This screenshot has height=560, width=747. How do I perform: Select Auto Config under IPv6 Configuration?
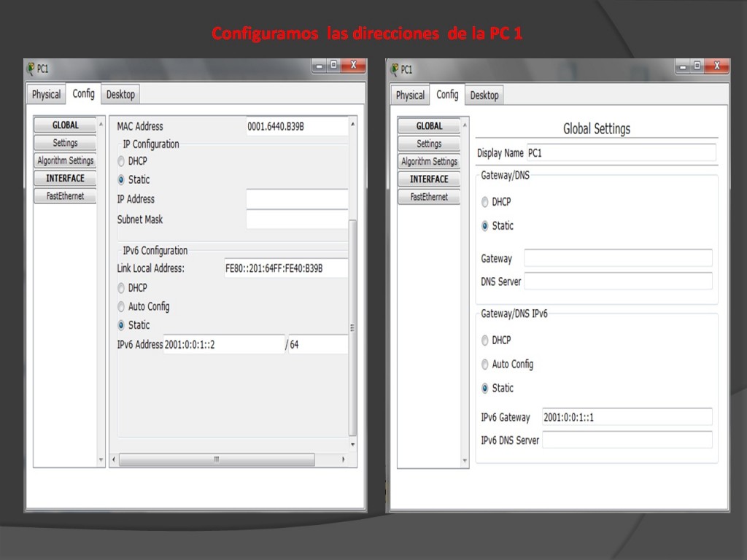[121, 306]
